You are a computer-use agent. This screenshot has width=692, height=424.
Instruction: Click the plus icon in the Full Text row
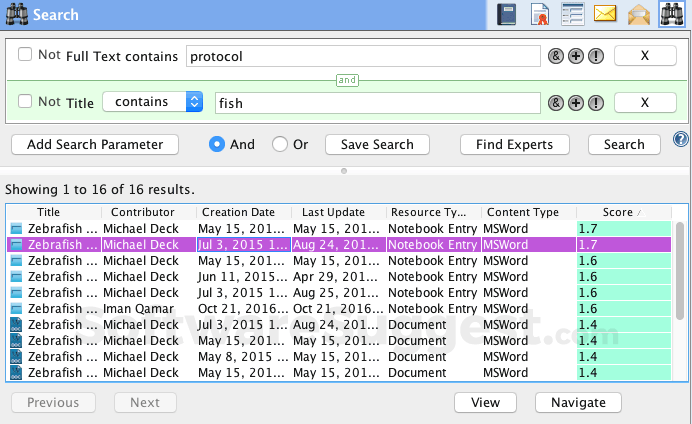pos(576,56)
